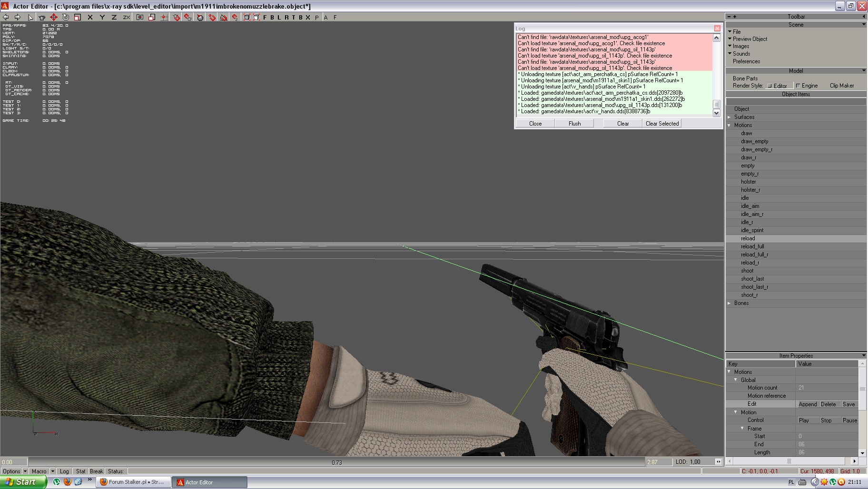The height and width of the screenshot is (489, 868).
Task: Click the move snap magnet icon
Action: point(235,17)
